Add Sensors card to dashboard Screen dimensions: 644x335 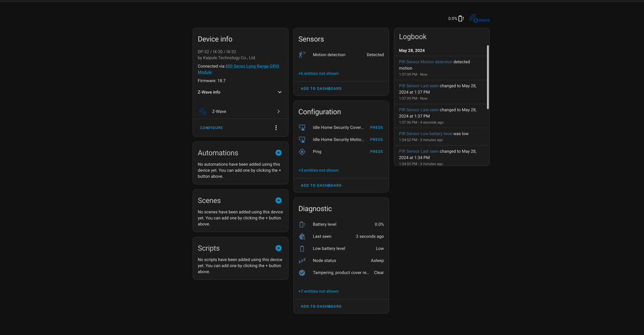[321, 89]
